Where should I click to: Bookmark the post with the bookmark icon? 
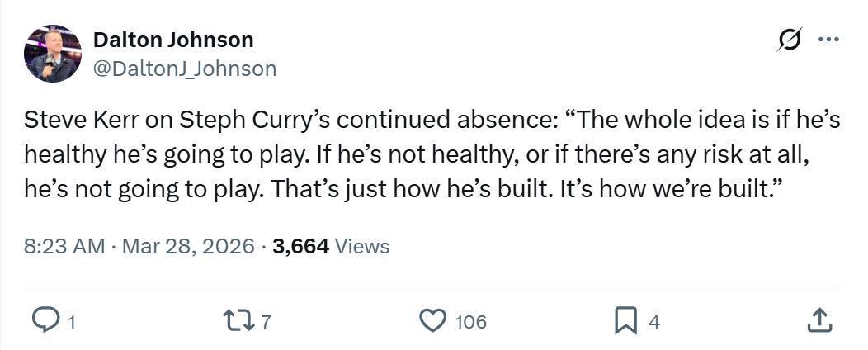point(626,321)
